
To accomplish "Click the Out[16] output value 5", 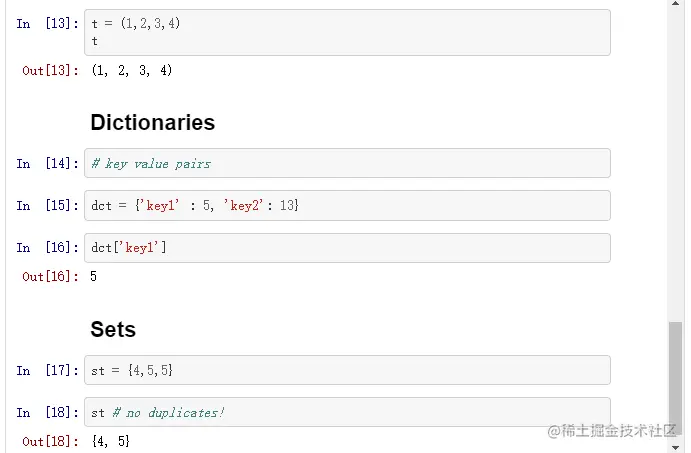I will (x=94, y=276).
